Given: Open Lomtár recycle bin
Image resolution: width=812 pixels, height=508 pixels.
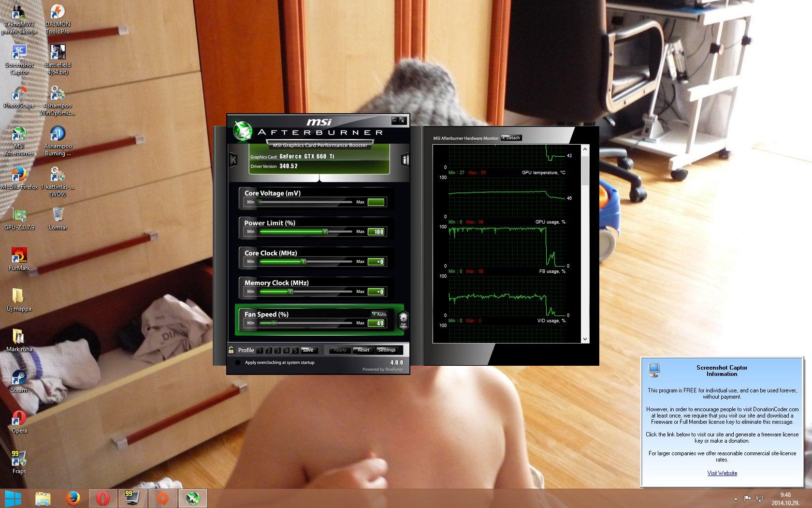Looking at the screenshot, I should (x=58, y=219).
